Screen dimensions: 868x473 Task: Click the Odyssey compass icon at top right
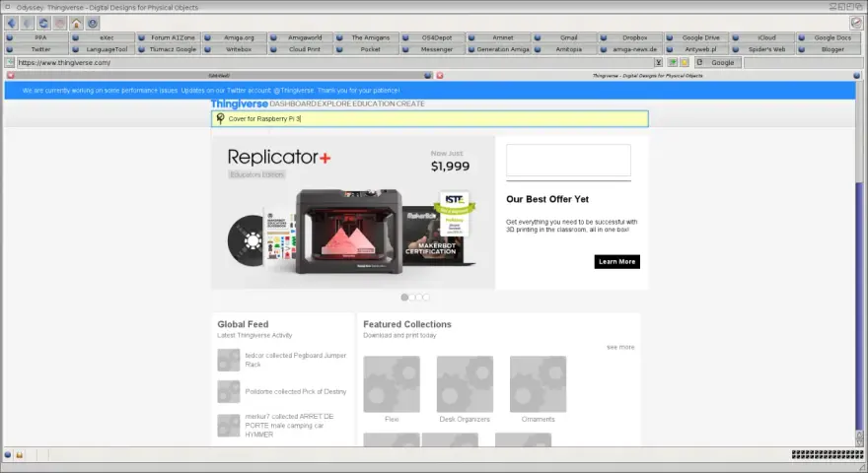pos(856,23)
